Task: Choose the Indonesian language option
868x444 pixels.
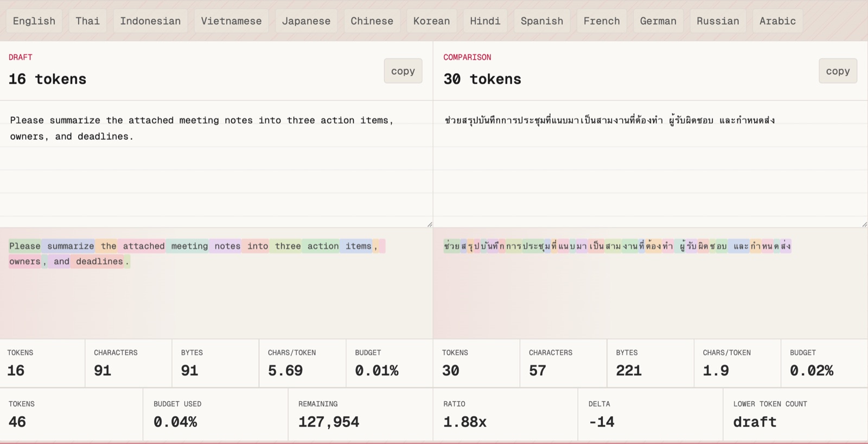Action: pyautogui.click(x=150, y=21)
